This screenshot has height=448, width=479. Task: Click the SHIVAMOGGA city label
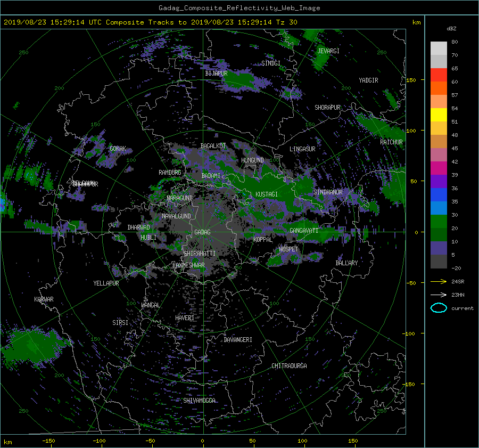pyautogui.click(x=199, y=401)
